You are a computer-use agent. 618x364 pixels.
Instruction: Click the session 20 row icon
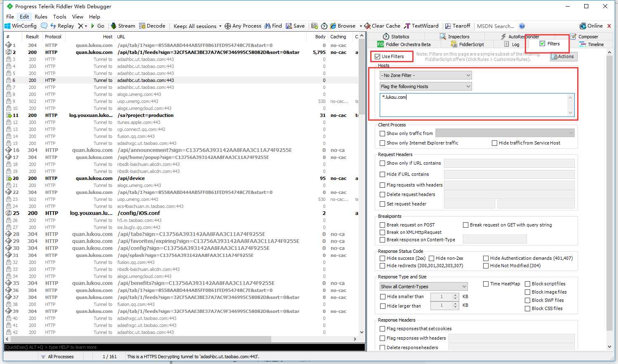(8, 178)
